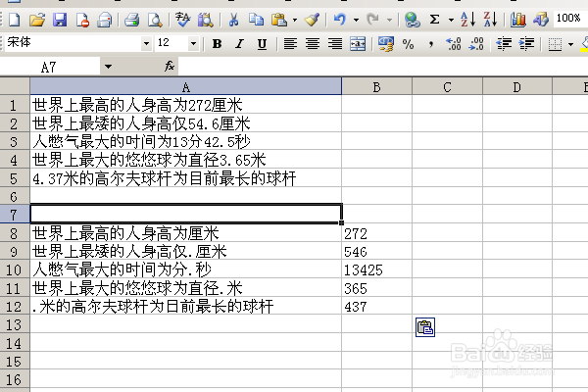Select cell B10 containing 13425
The image size is (588, 392).
(x=376, y=269)
